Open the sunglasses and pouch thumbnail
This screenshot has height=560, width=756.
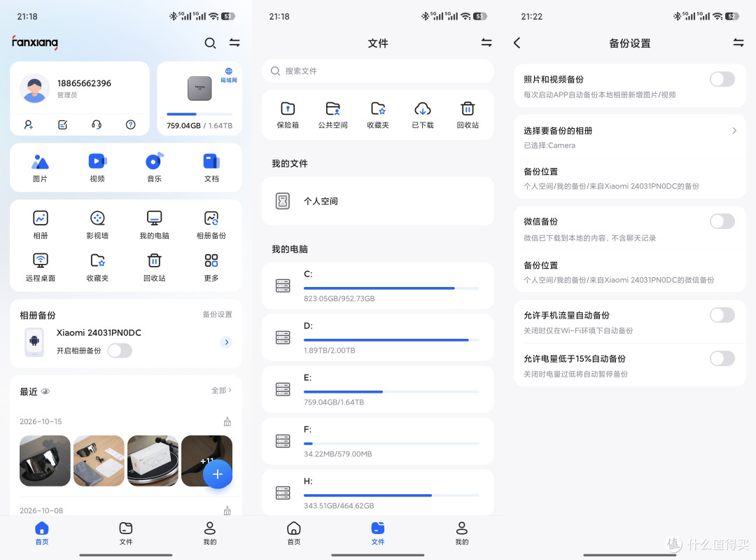(x=99, y=461)
